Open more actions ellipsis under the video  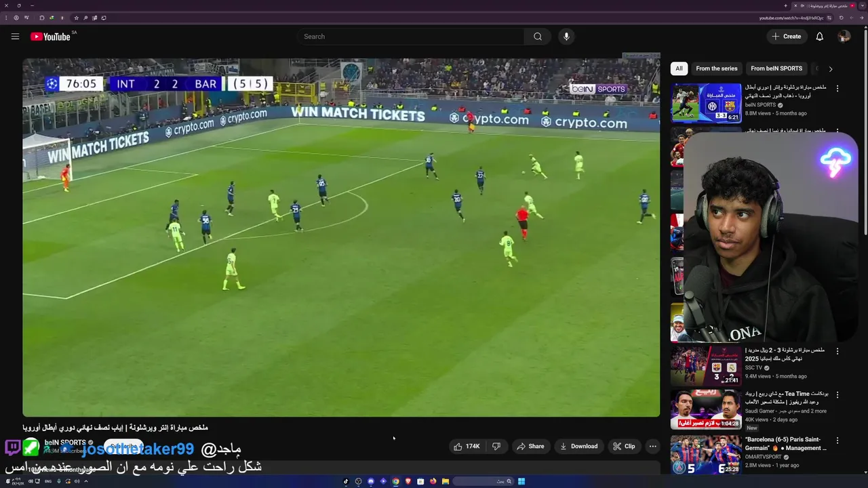[x=652, y=446]
